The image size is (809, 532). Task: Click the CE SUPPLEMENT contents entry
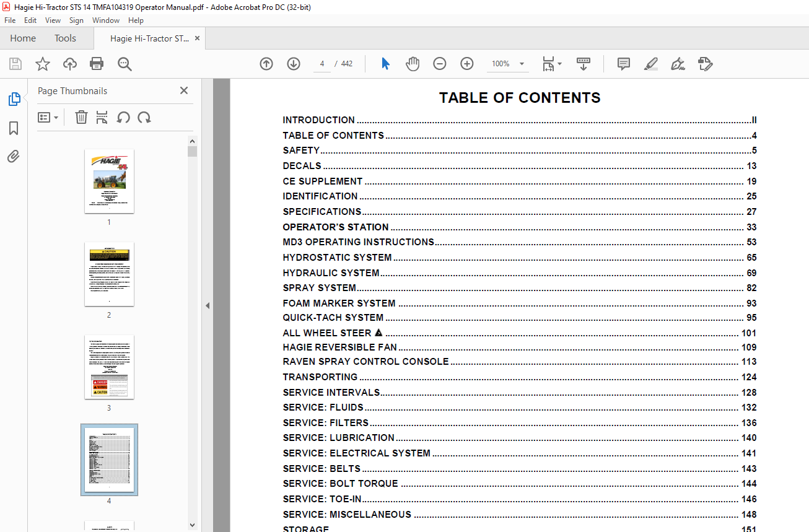tap(520, 181)
